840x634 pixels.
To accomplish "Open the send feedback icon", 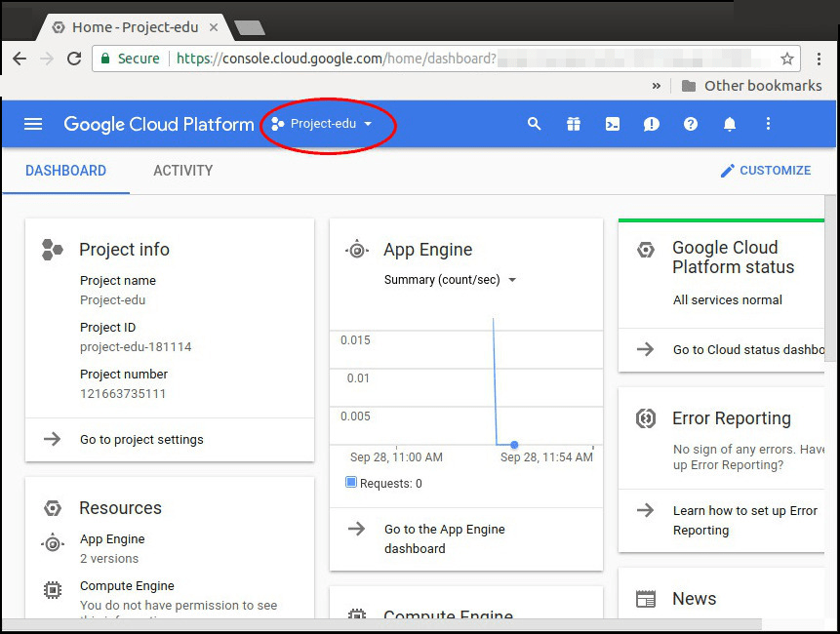I will 652,124.
